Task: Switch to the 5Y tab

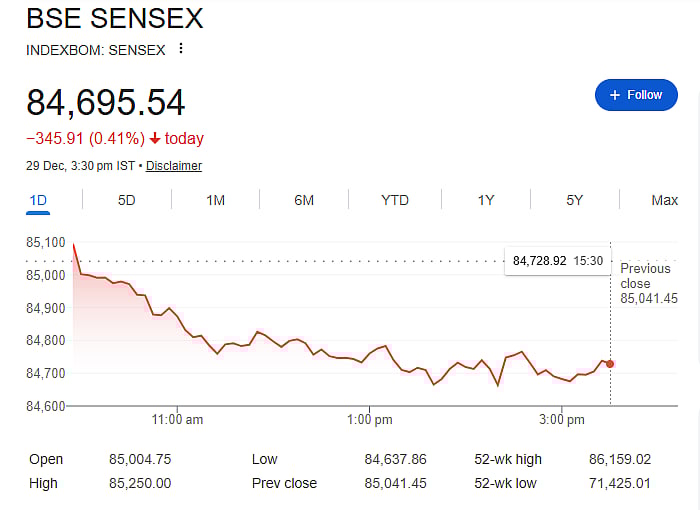Action: point(574,200)
